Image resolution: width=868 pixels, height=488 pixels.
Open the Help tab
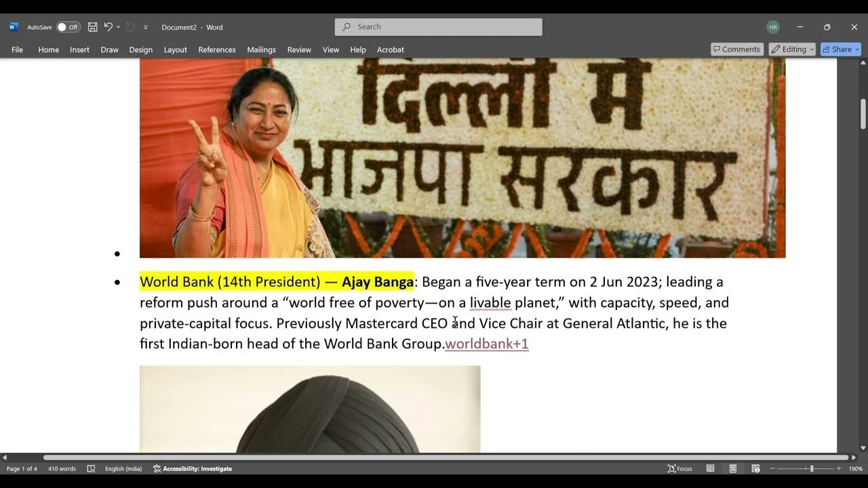358,49
